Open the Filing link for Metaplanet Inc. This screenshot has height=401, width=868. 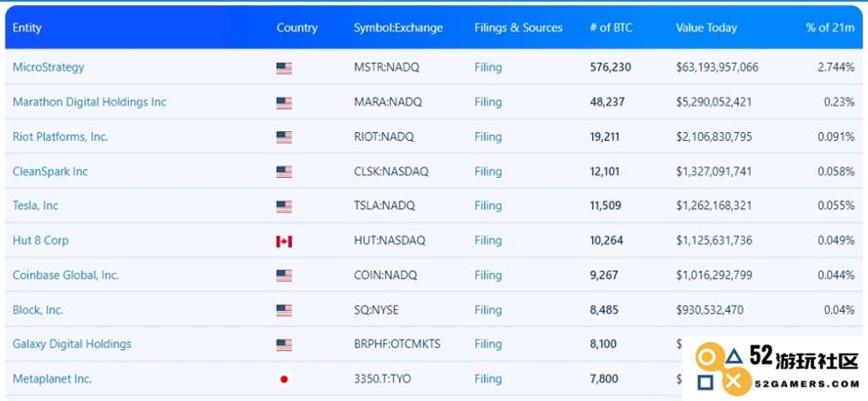pos(488,379)
